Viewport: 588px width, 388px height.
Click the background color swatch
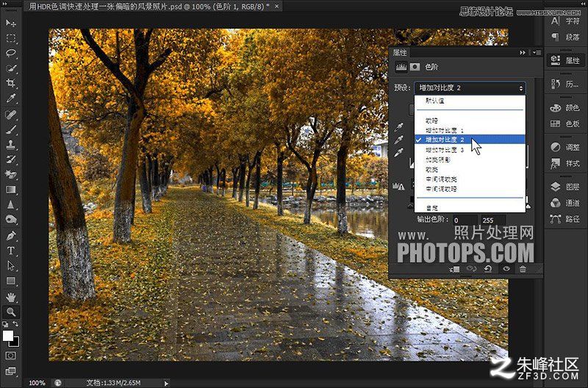pyautogui.click(x=15, y=342)
